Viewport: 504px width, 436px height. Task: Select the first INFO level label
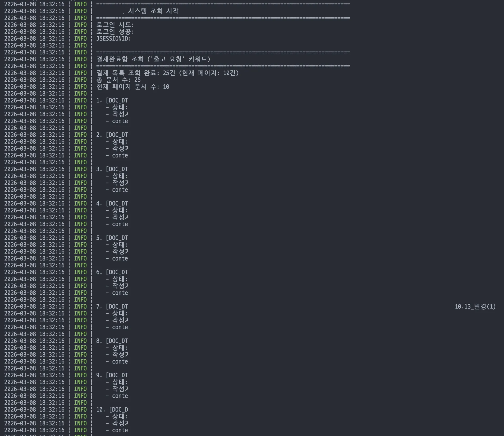tap(80, 4)
